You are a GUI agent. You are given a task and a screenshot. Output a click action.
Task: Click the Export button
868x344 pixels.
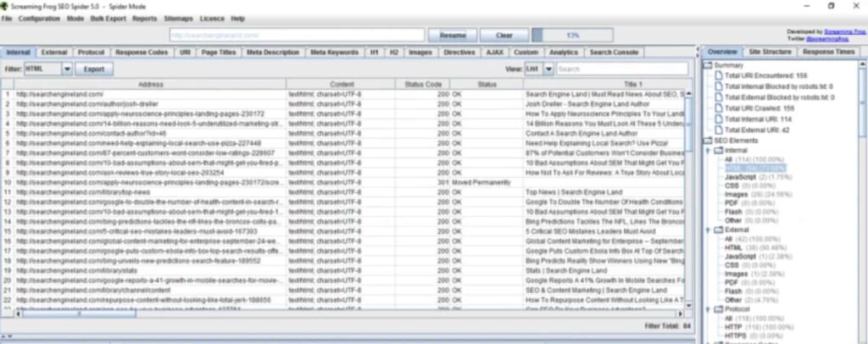[x=94, y=69]
